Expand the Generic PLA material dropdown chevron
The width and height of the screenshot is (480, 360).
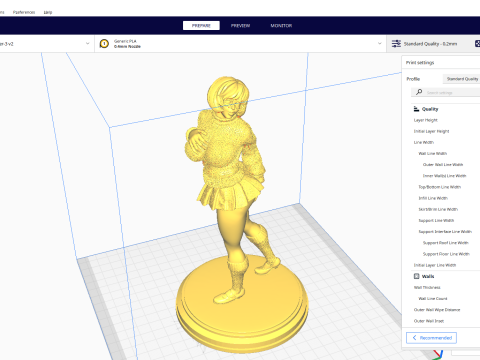point(379,43)
